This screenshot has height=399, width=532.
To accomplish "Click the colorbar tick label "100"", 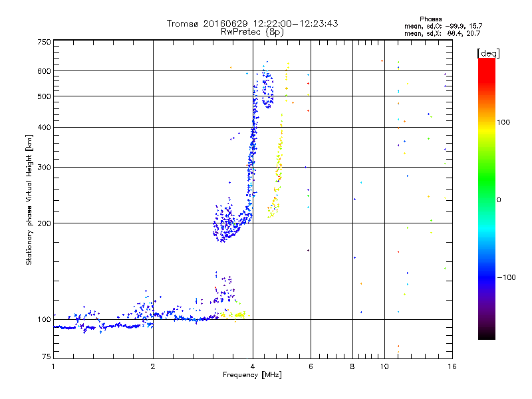I will point(503,122).
